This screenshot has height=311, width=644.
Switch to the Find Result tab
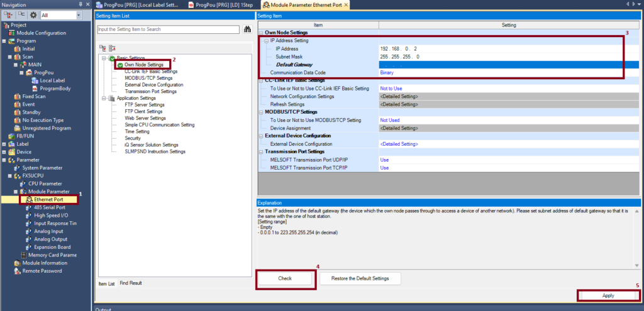[131, 283]
